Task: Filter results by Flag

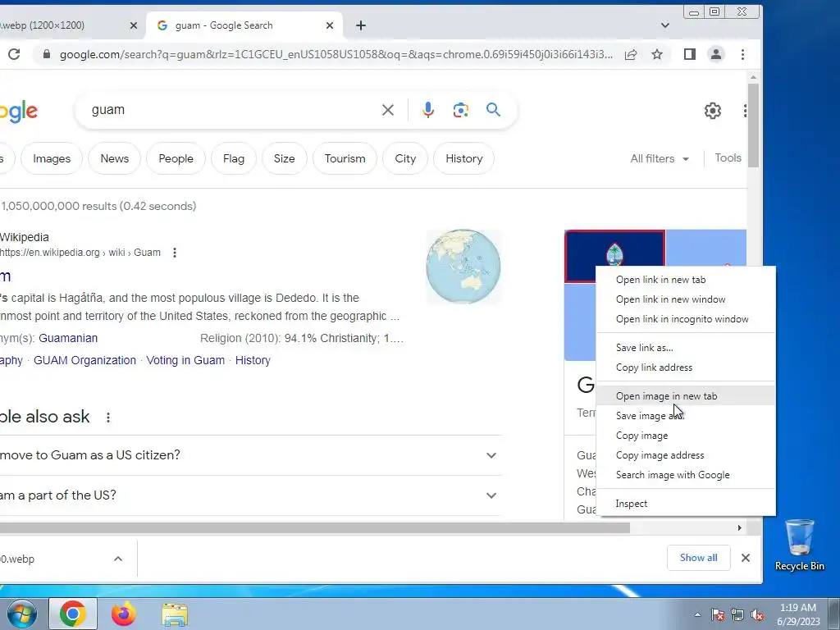Action: [234, 158]
